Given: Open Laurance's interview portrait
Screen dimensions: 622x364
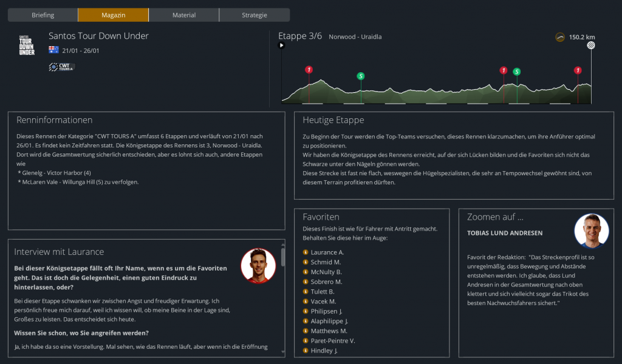Looking at the screenshot, I should click(258, 265).
